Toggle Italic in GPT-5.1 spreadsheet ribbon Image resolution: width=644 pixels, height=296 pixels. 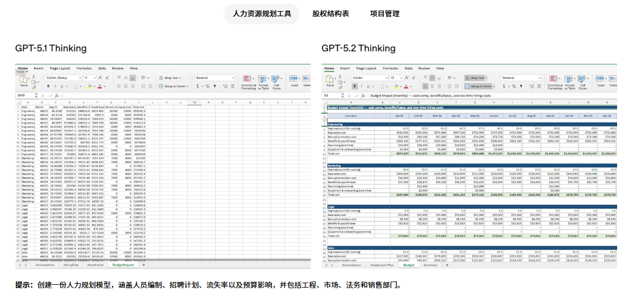click(55, 86)
